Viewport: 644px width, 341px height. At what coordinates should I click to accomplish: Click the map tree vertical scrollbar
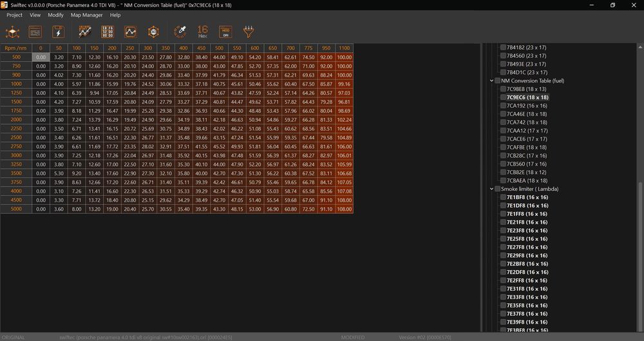tap(640, 255)
